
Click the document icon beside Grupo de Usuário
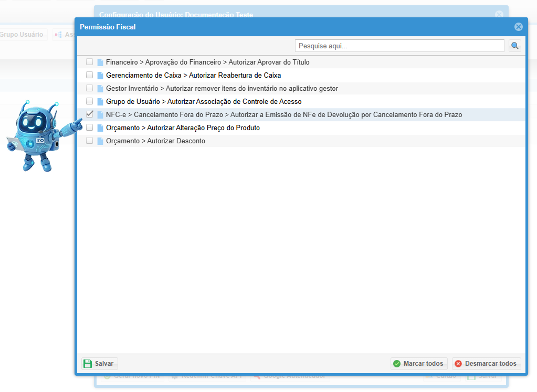(x=100, y=102)
